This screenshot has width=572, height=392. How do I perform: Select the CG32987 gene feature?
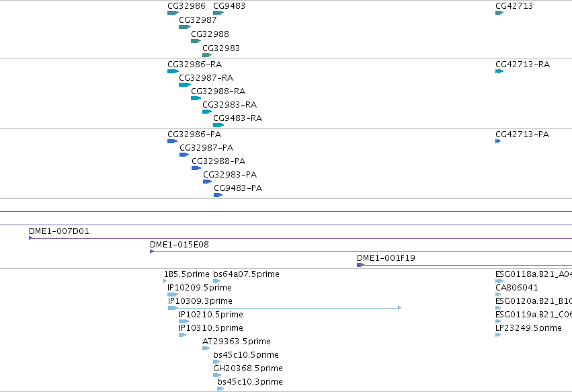pos(185,27)
